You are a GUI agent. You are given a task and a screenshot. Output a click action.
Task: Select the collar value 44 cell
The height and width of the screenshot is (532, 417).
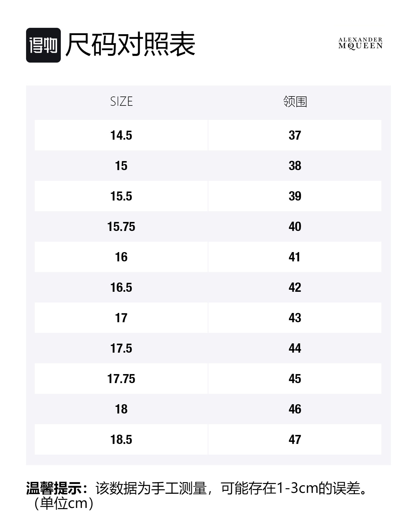(x=295, y=348)
